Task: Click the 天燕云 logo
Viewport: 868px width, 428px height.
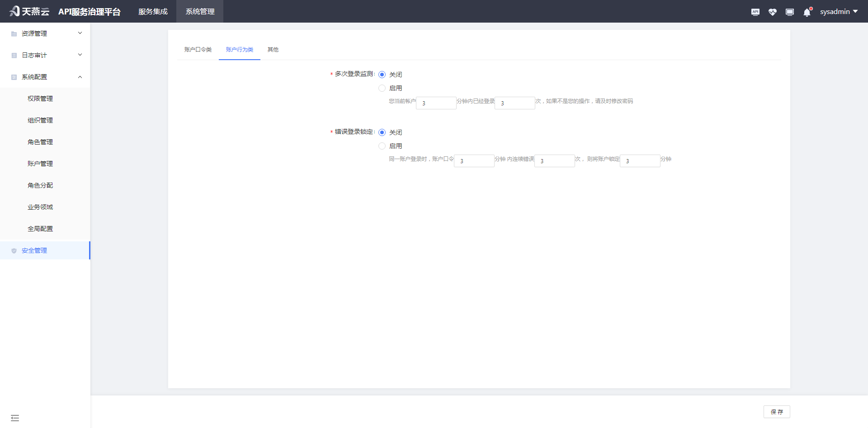Action: tap(29, 11)
